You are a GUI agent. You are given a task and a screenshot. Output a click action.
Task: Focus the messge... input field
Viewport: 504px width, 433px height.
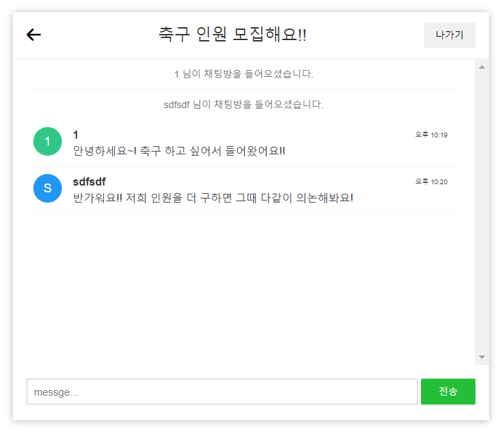coord(222,392)
